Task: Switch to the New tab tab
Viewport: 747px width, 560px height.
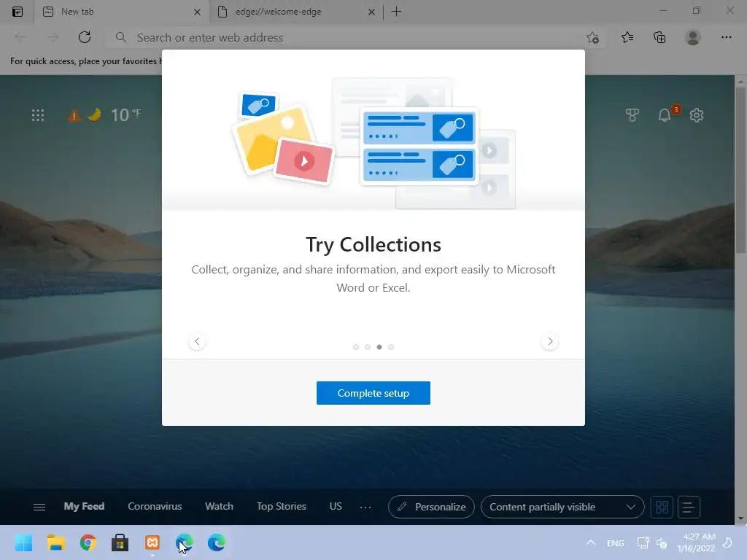Action: (122, 12)
